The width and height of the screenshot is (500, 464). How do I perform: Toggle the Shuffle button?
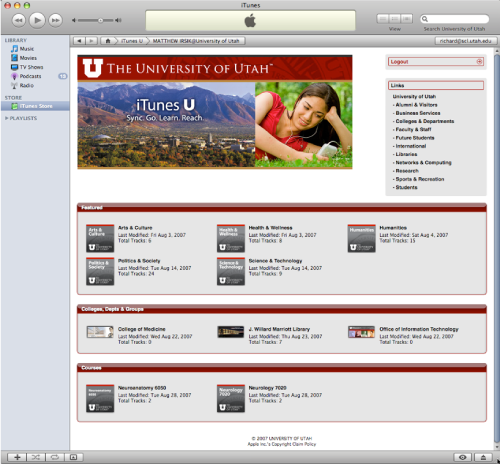(x=36, y=457)
